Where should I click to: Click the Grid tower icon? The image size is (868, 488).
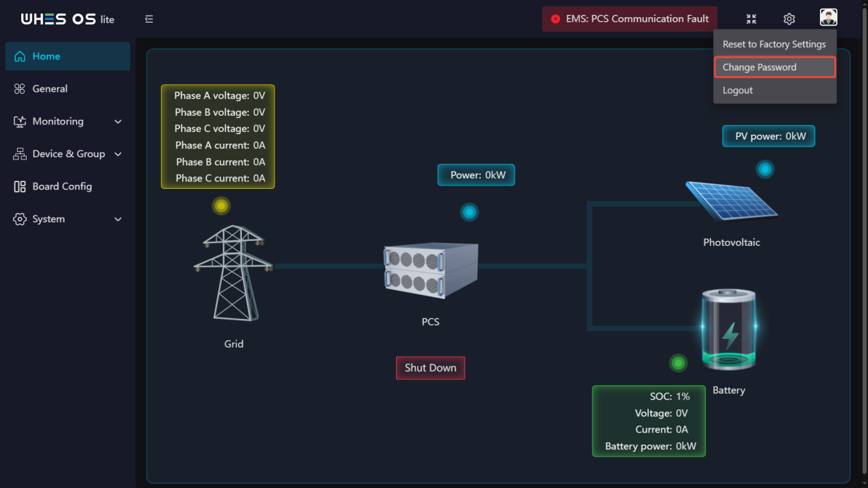point(234,273)
